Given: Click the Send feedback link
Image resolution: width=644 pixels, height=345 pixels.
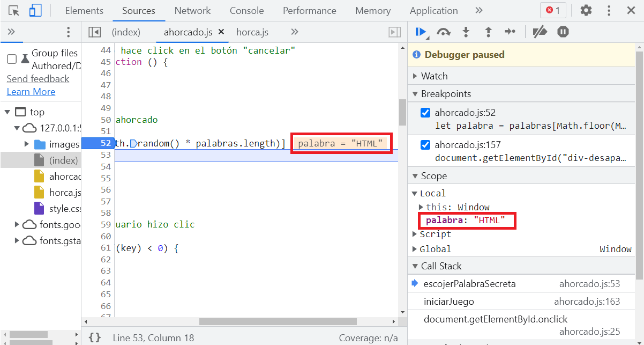Looking at the screenshot, I should [x=38, y=79].
